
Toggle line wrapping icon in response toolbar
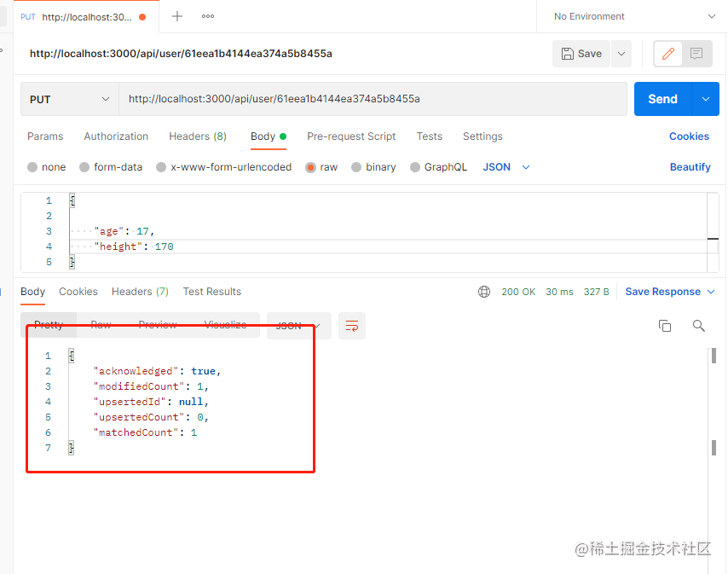click(352, 326)
